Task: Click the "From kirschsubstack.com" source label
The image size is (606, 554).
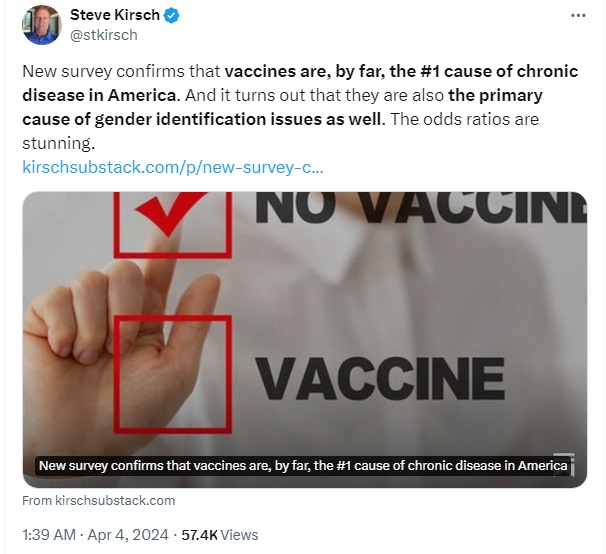Action: pos(99,501)
